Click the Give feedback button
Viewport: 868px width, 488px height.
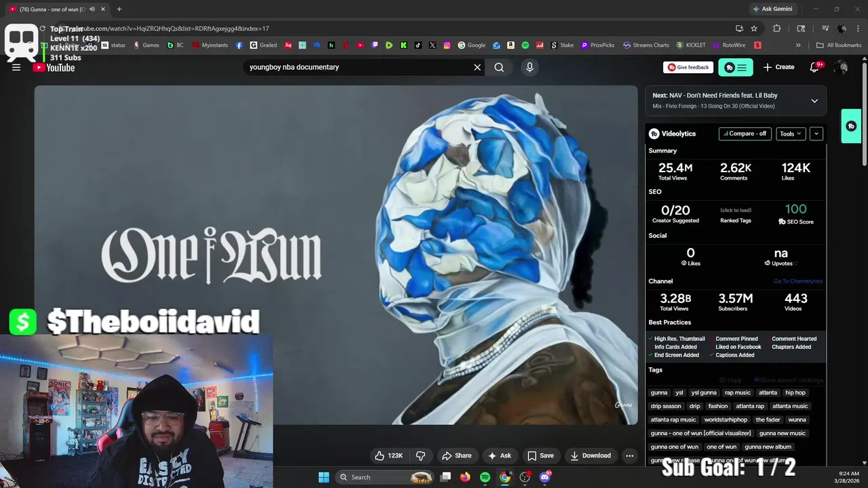click(x=688, y=67)
